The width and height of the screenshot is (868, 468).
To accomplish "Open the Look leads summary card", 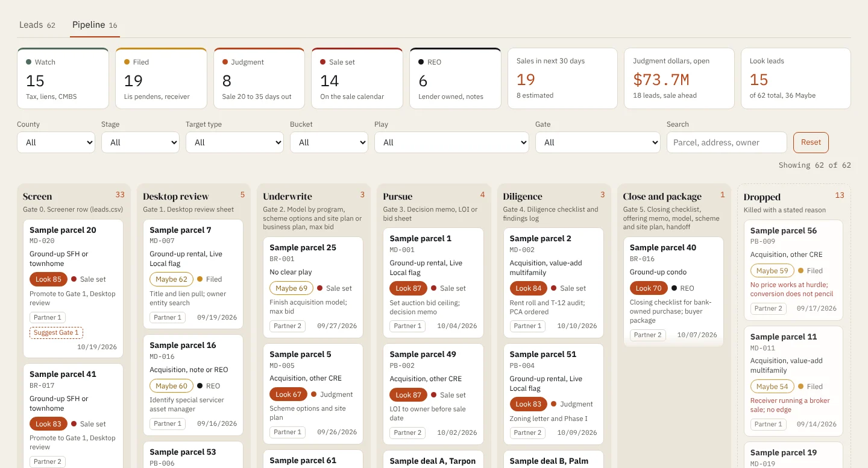I will coord(796,78).
